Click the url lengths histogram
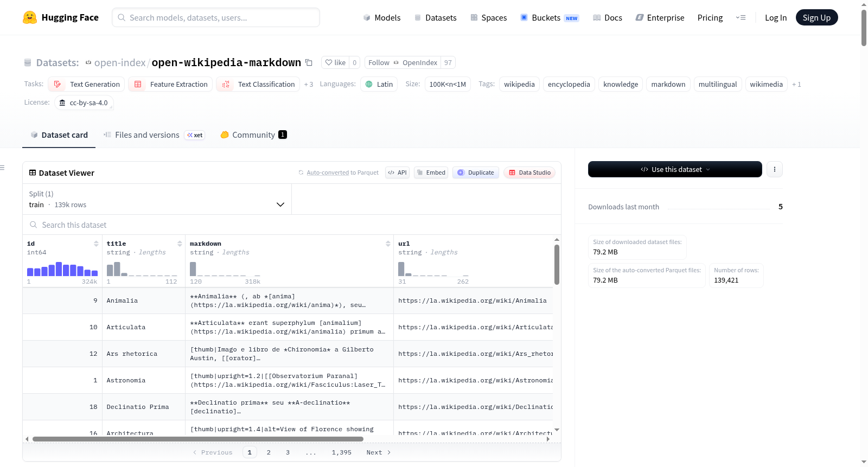Image resolution: width=868 pixels, height=467 pixels. click(433, 270)
